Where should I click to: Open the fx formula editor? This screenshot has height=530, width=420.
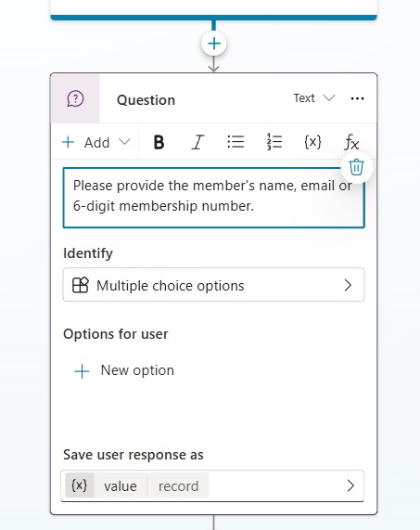(351, 142)
